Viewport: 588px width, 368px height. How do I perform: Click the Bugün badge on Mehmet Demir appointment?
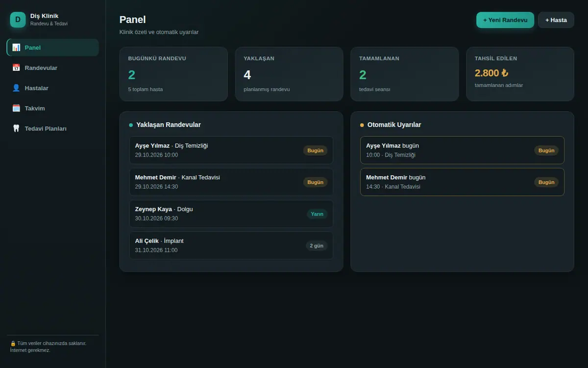pyautogui.click(x=316, y=182)
